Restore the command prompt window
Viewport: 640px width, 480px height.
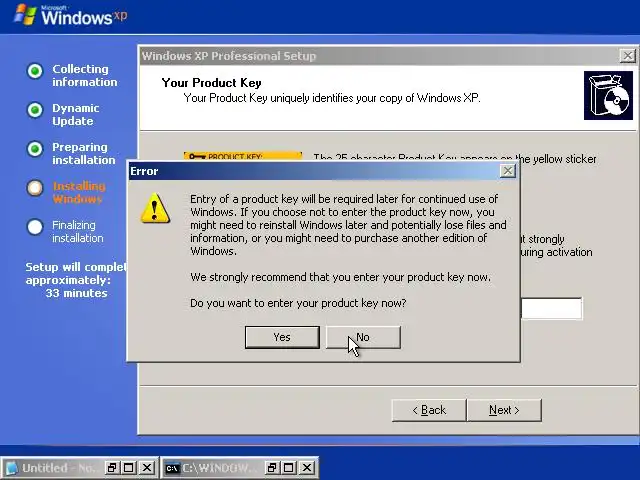click(x=271, y=468)
